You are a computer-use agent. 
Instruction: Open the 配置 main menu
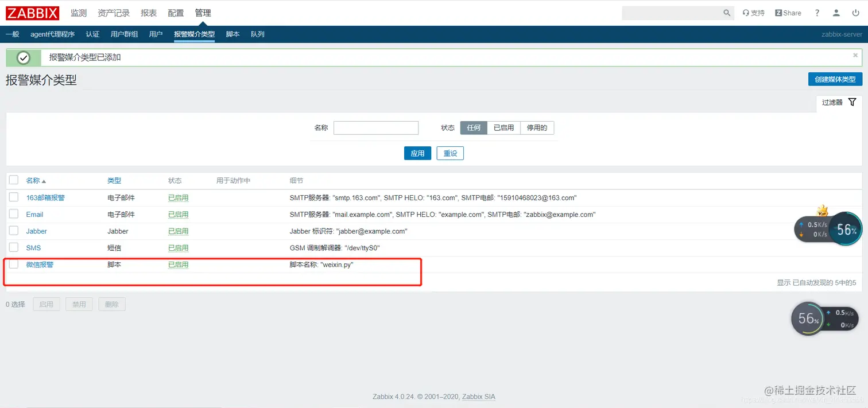tap(176, 13)
